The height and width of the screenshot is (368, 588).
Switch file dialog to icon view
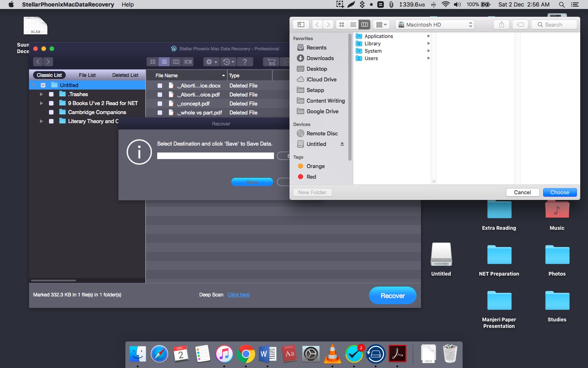tap(342, 25)
